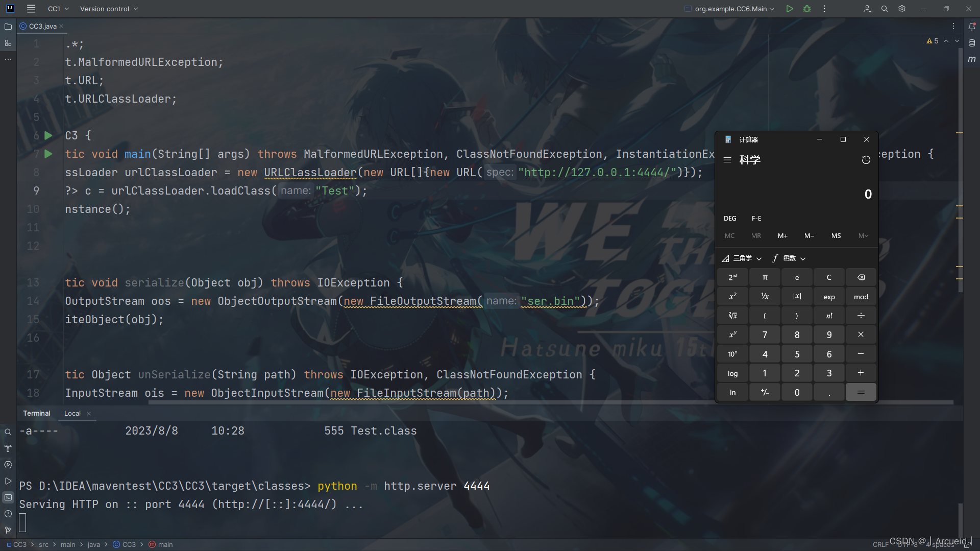Open editor tab options menu
The height and width of the screenshot is (551, 980).
coord(953,26)
